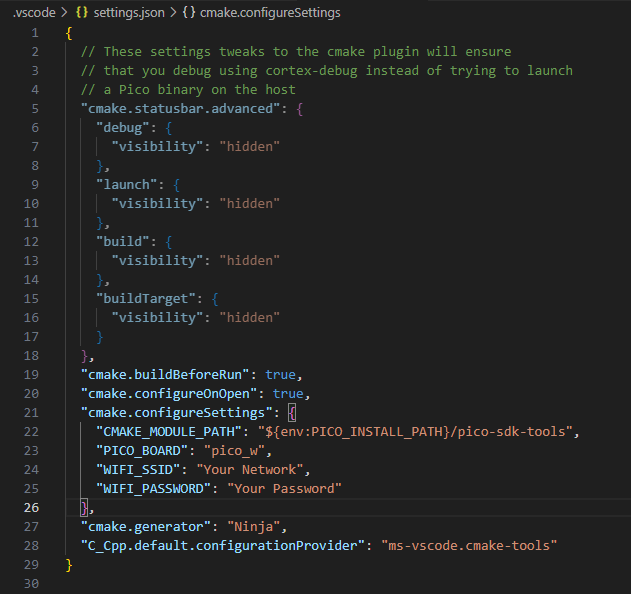Click the "a Pico binary" comment on line 4
631x594 pixels.
188,90
